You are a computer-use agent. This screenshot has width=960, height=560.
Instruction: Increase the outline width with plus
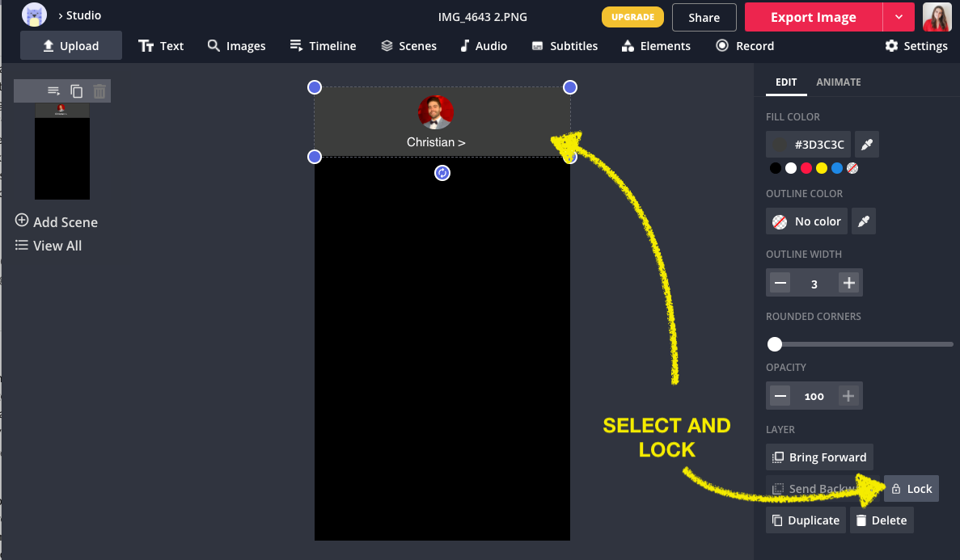848,283
